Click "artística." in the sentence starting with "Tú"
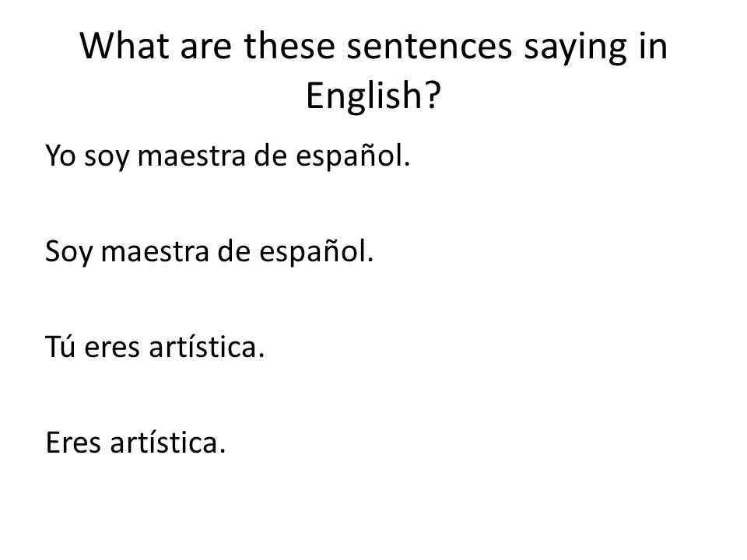Viewport: 747px width, 560px height. [207, 345]
